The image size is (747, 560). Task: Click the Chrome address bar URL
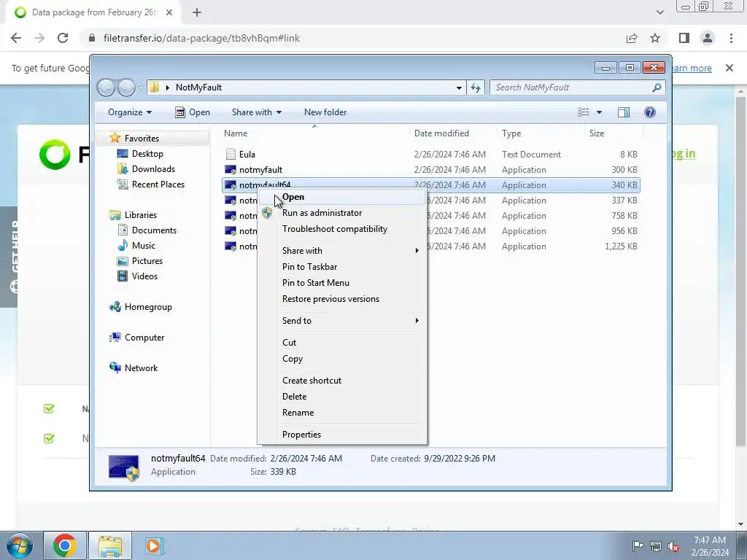point(201,38)
